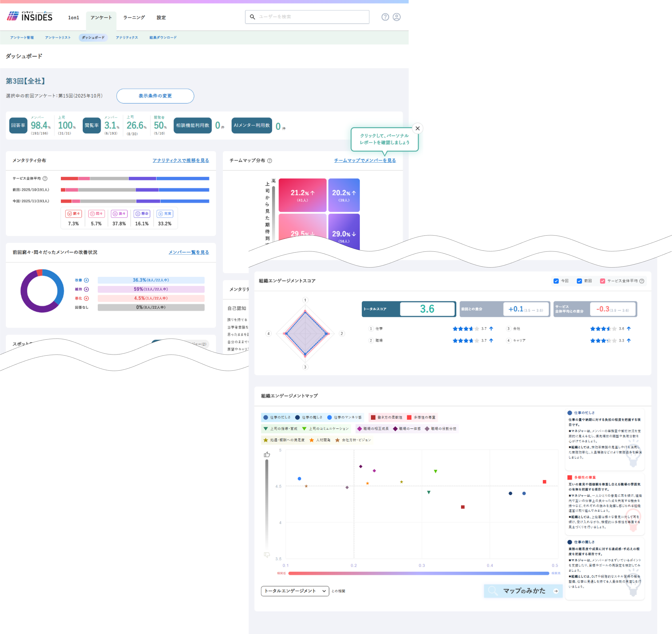Click the thumbs-down icon on the map axis
Screen dimensions: 672x634
[x=267, y=555]
